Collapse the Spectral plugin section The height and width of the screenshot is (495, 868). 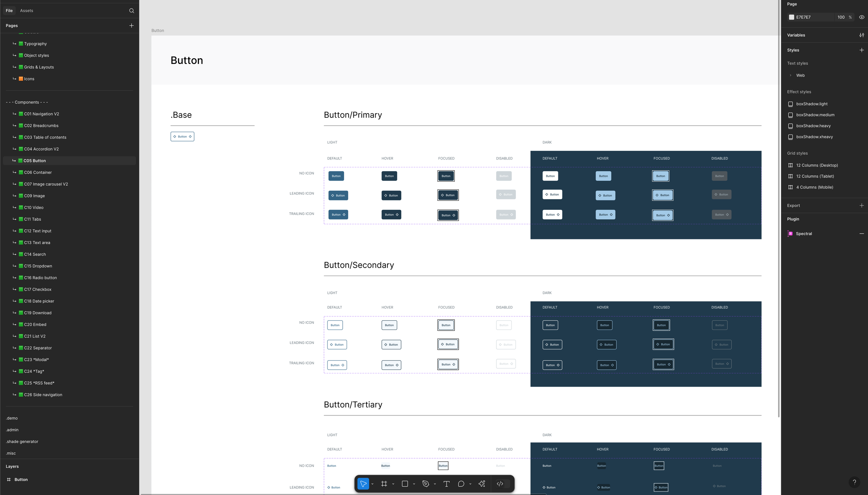click(x=861, y=234)
